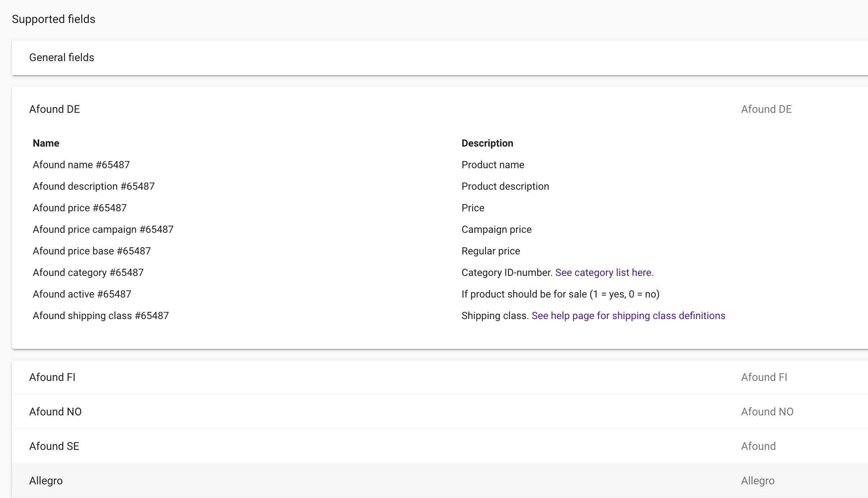Collapse the Afound DE panel header
The width and height of the screenshot is (868, 498).
pos(440,109)
